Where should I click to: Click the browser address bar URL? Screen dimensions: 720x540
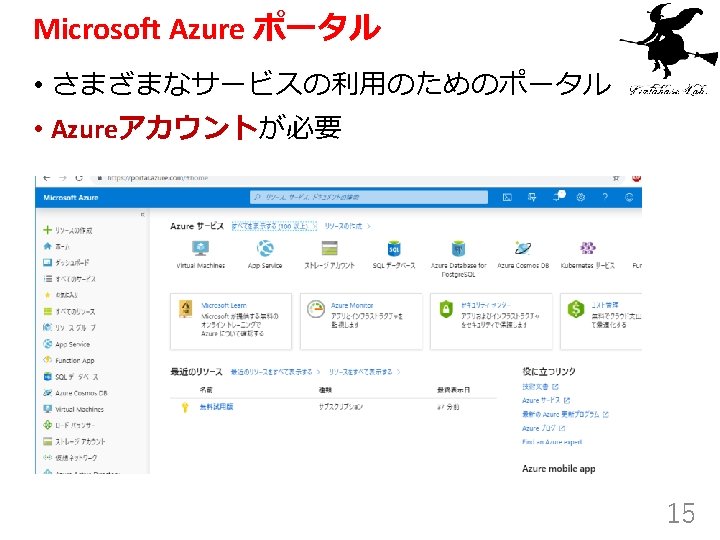pos(158,178)
